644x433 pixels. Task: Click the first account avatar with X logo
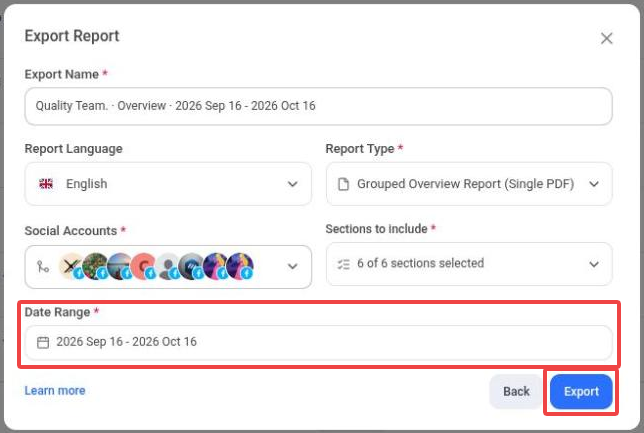(x=71, y=266)
